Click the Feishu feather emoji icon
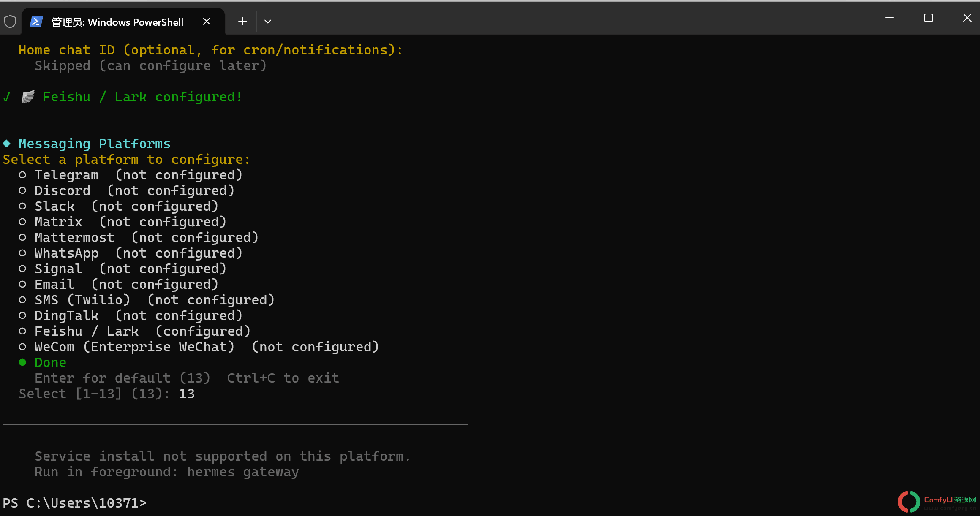980x516 pixels. click(x=28, y=97)
